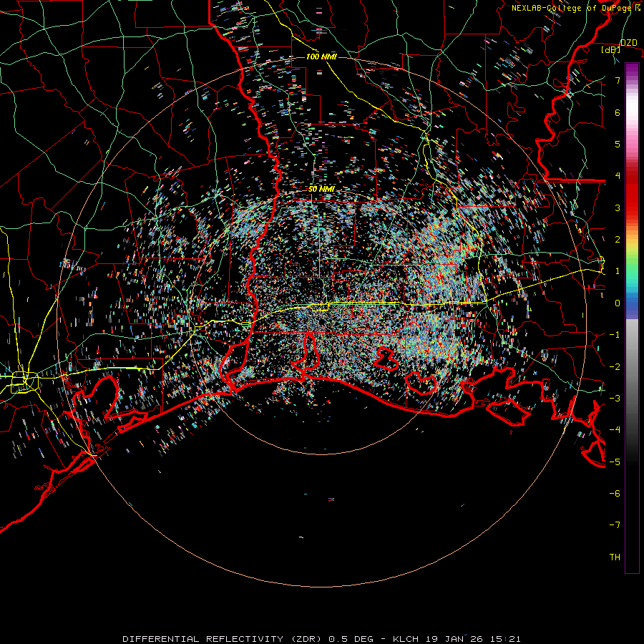Viewport: 644px width, 644px height.
Task: Click the 100 NMI range ring label
Action: coord(321,57)
